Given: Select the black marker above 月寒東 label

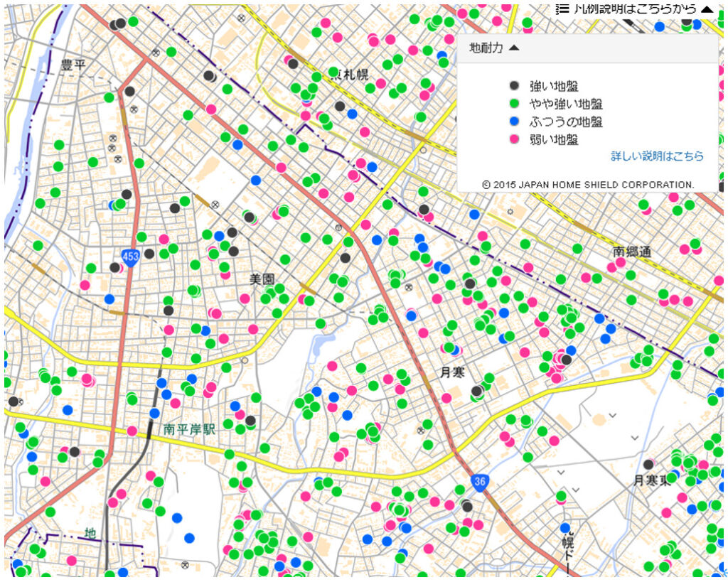Looking at the screenshot, I should [648, 464].
